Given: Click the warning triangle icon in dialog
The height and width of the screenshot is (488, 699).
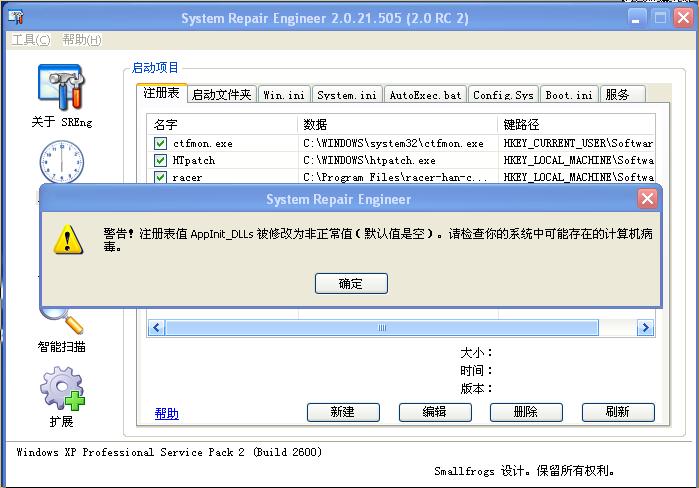Looking at the screenshot, I should [x=68, y=240].
